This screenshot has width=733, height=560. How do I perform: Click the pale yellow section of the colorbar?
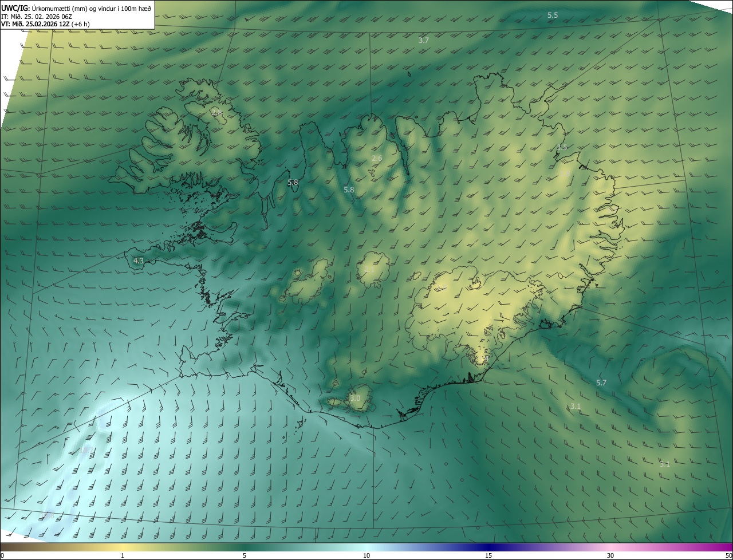click(123, 547)
